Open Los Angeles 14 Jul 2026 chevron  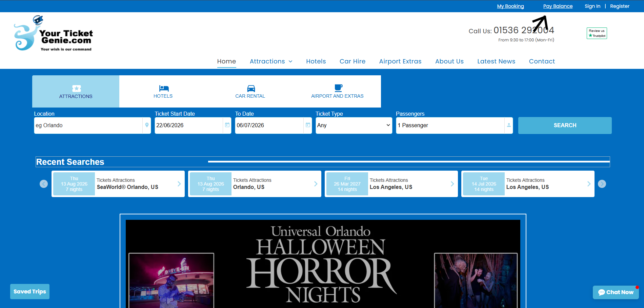click(x=589, y=184)
